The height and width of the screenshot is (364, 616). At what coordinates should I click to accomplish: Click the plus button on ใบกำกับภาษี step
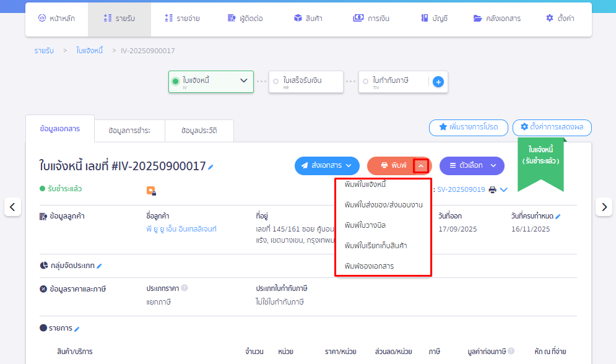438,81
